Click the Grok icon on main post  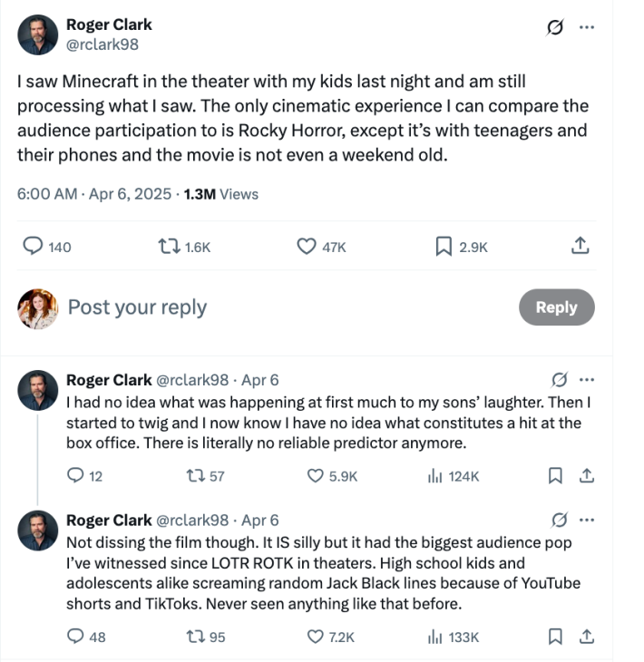(x=555, y=28)
